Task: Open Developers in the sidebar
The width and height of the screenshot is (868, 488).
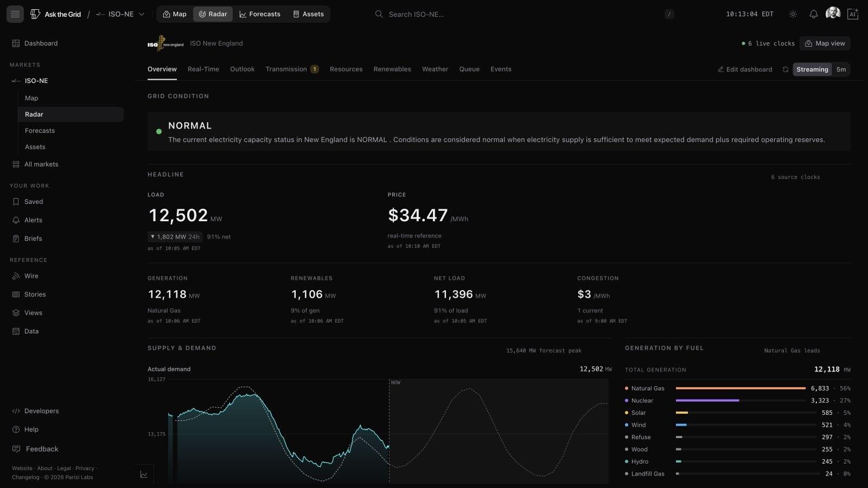Action: [67, 411]
